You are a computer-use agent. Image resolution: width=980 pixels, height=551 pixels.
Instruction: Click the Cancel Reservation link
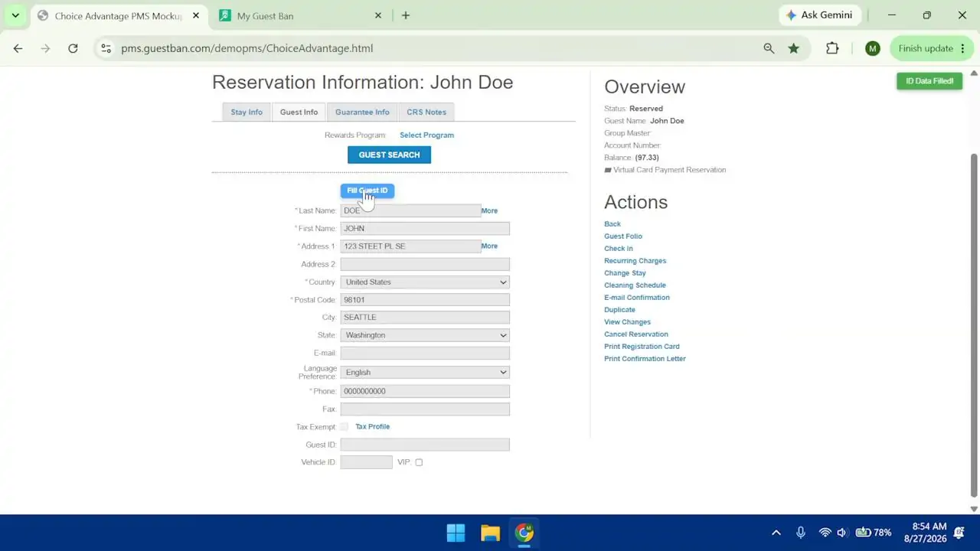coord(636,334)
